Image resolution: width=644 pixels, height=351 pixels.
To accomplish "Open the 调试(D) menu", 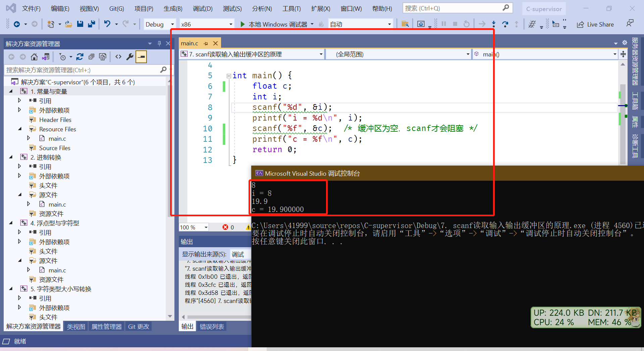I will (x=203, y=8).
